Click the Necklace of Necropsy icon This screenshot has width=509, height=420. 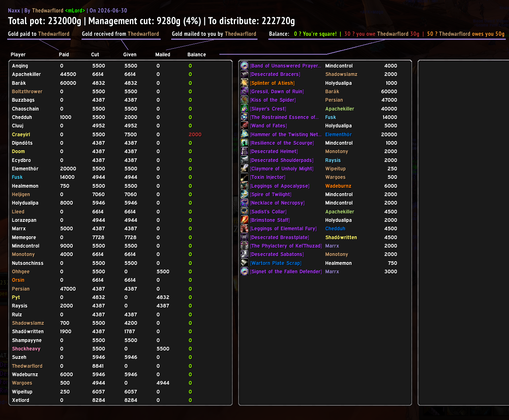[244, 203]
